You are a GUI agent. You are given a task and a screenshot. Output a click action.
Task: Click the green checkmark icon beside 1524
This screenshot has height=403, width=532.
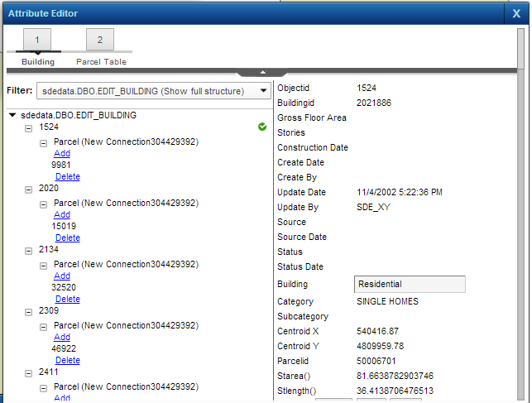point(262,127)
